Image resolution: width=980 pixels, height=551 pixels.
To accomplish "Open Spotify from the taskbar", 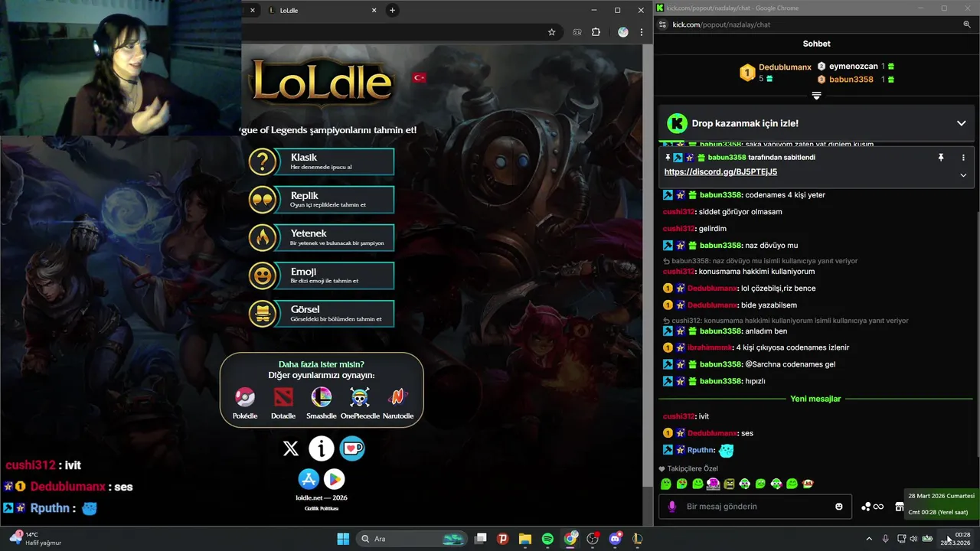I will pyautogui.click(x=547, y=539).
